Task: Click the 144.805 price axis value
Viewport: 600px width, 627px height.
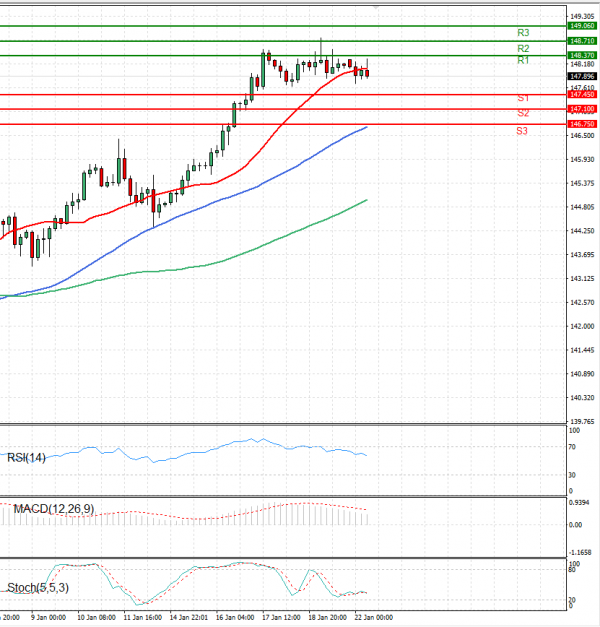Action: click(x=582, y=207)
